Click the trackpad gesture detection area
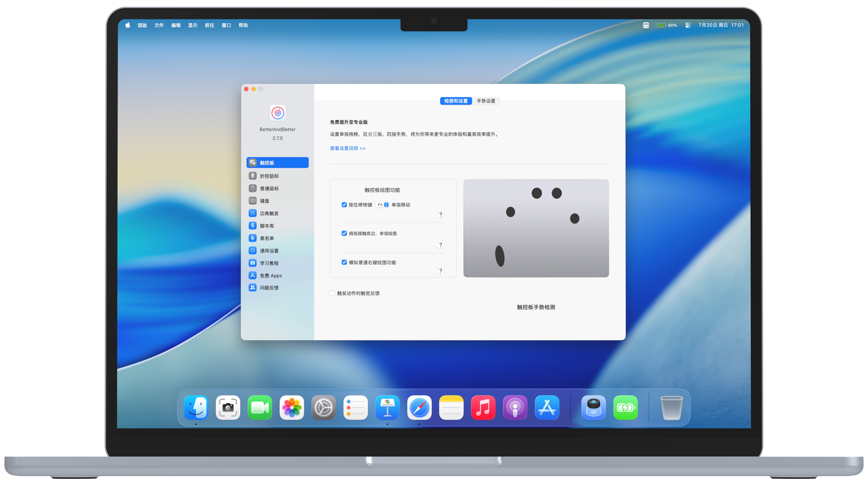This screenshot has height=488, width=868. click(x=536, y=228)
